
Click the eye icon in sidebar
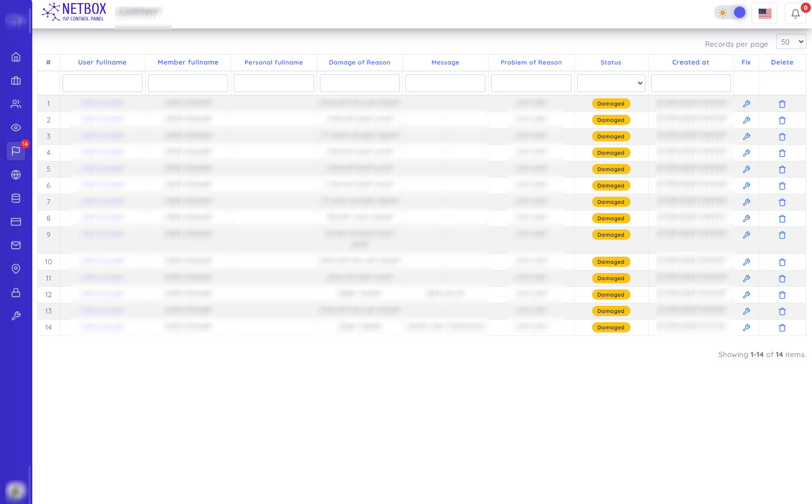[16, 128]
